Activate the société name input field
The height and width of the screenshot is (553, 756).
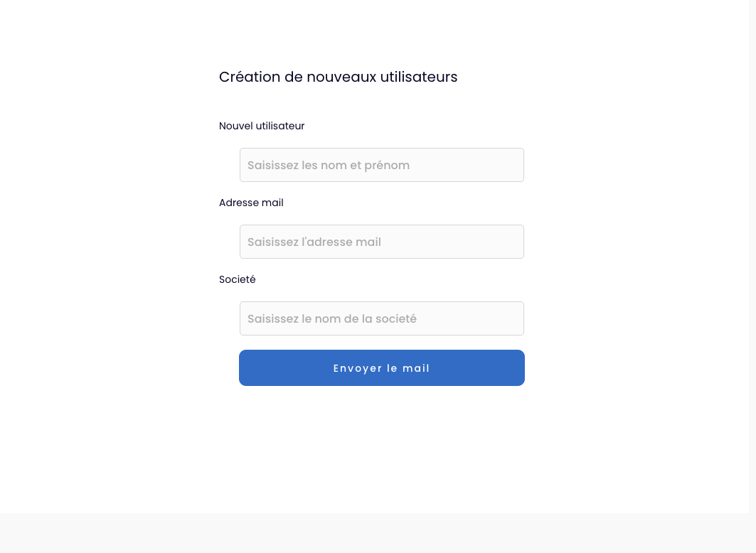point(381,318)
